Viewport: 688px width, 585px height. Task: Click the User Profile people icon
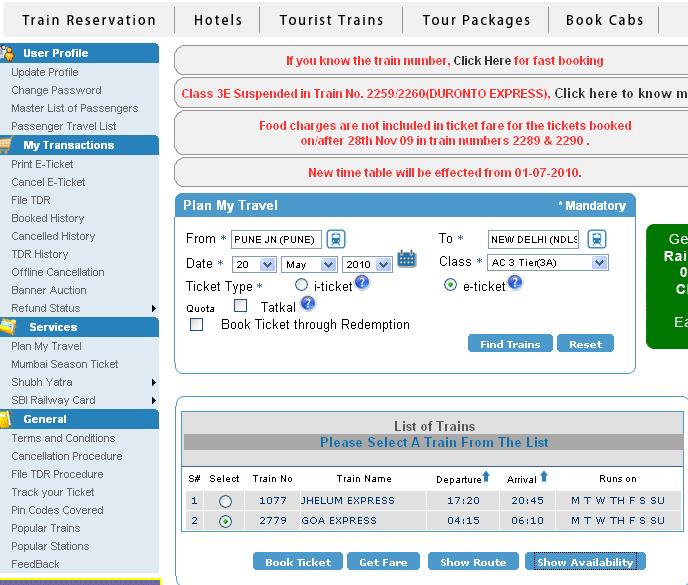[7, 53]
